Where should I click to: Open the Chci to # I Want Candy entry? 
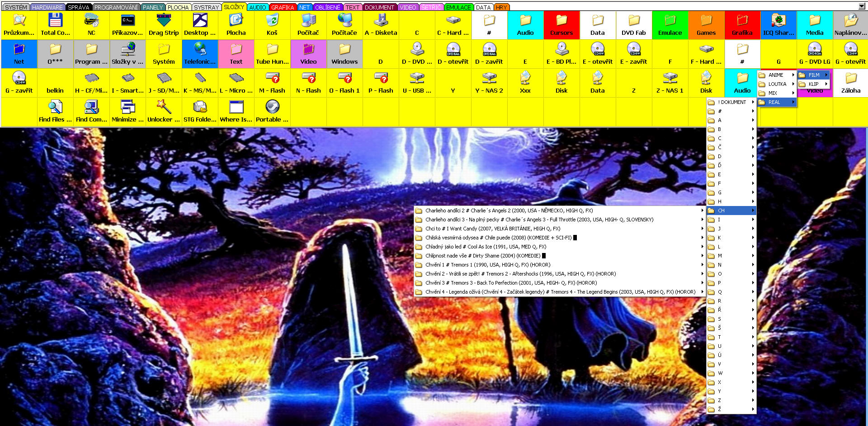point(560,229)
